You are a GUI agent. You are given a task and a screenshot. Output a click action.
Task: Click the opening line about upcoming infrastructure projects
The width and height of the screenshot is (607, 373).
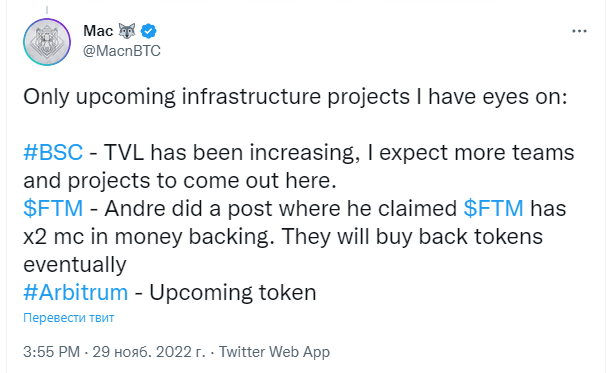click(x=295, y=97)
